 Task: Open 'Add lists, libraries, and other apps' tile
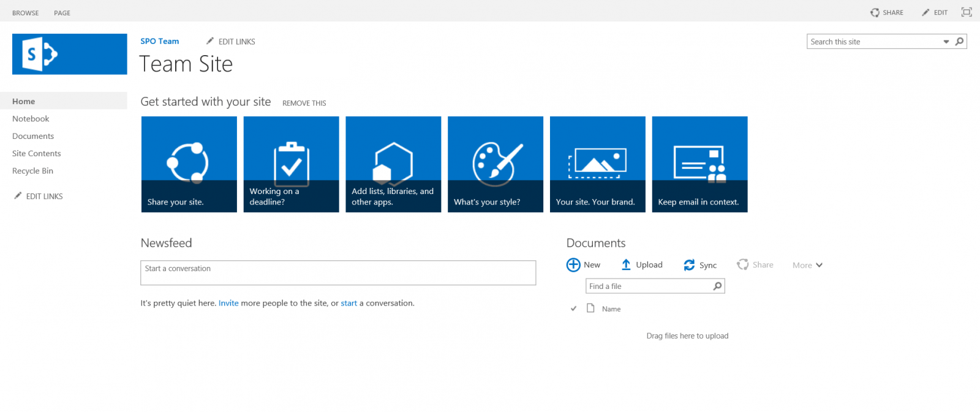[393, 164]
